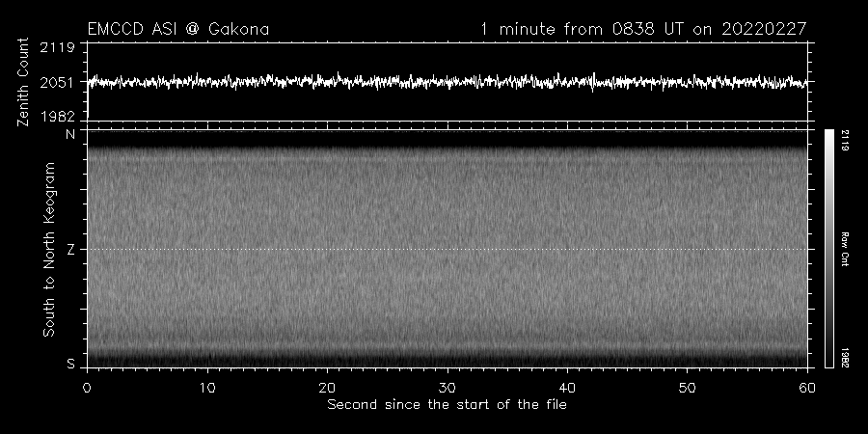Click the dotted zenith line in keogram

(x=448, y=249)
